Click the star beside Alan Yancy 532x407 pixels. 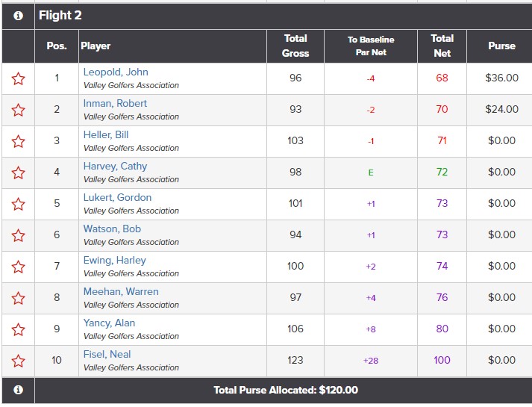click(x=18, y=329)
